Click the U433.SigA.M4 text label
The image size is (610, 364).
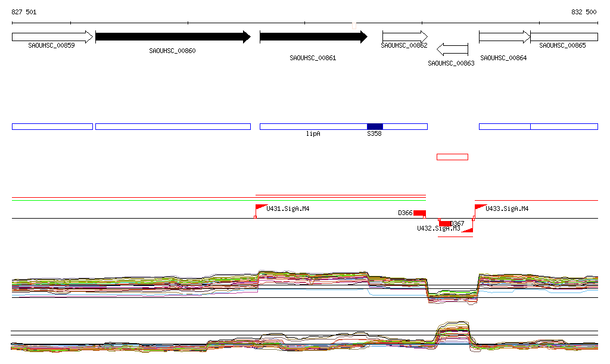click(508, 209)
